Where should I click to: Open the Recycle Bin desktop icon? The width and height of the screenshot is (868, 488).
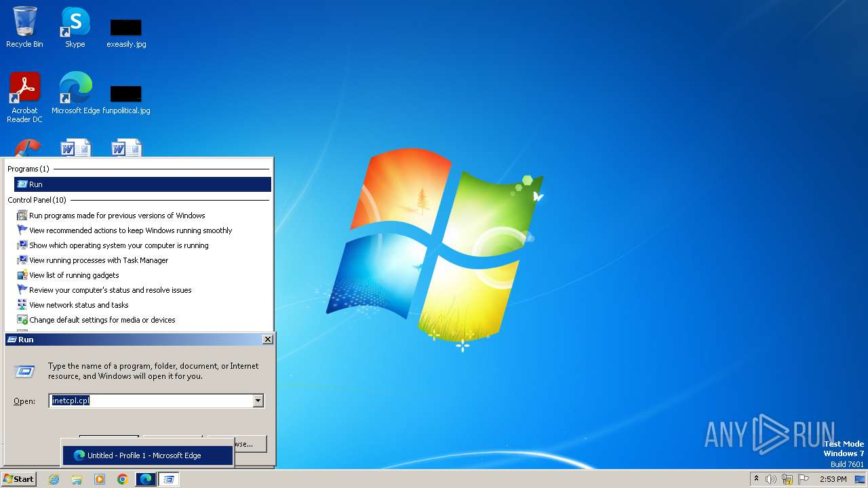24,27
